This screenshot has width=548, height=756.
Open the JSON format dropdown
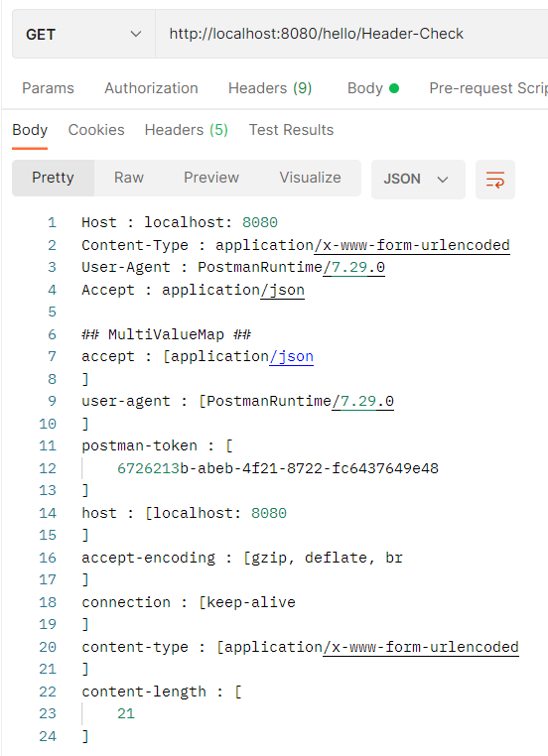coord(418,180)
